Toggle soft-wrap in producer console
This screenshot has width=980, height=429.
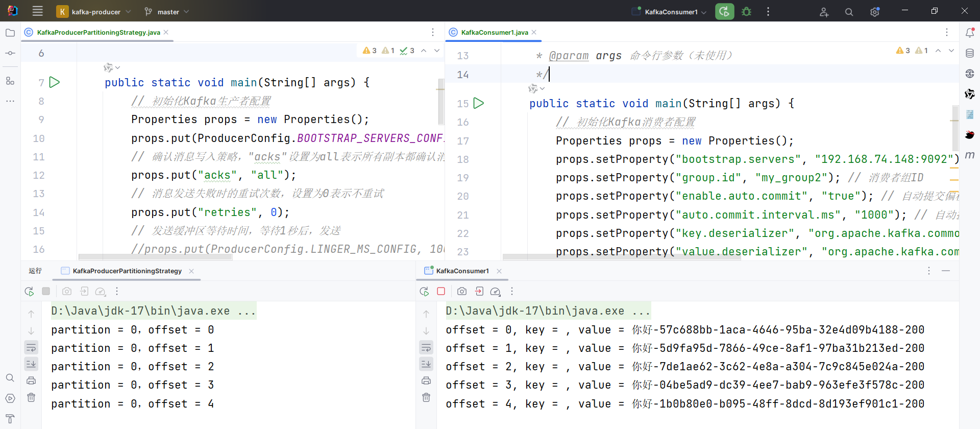pos(31,348)
